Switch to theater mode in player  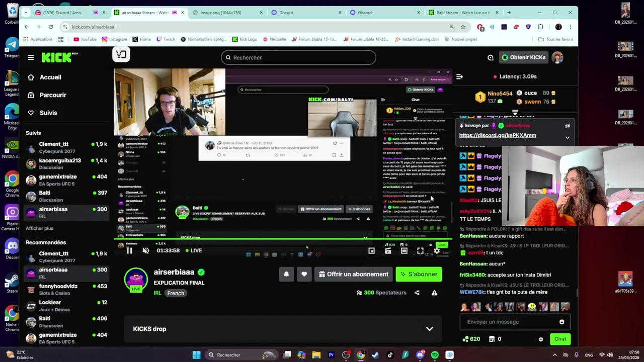(x=404, y=250)
